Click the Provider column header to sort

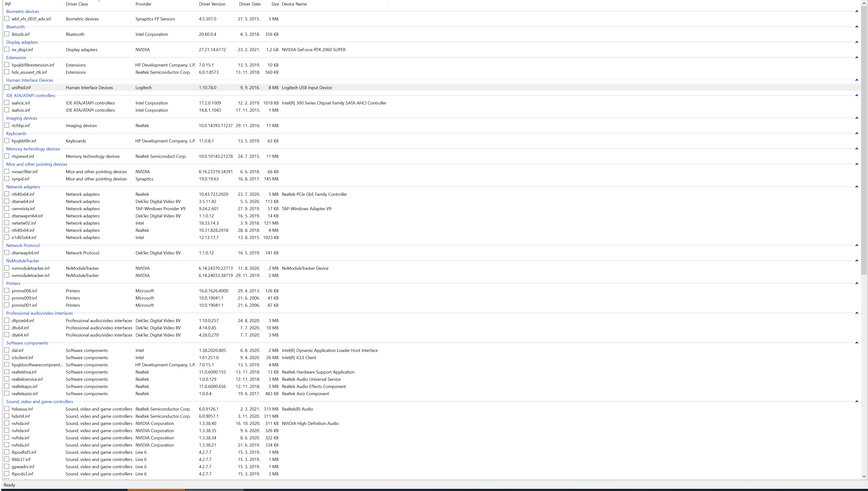click(x=143, y=4)
